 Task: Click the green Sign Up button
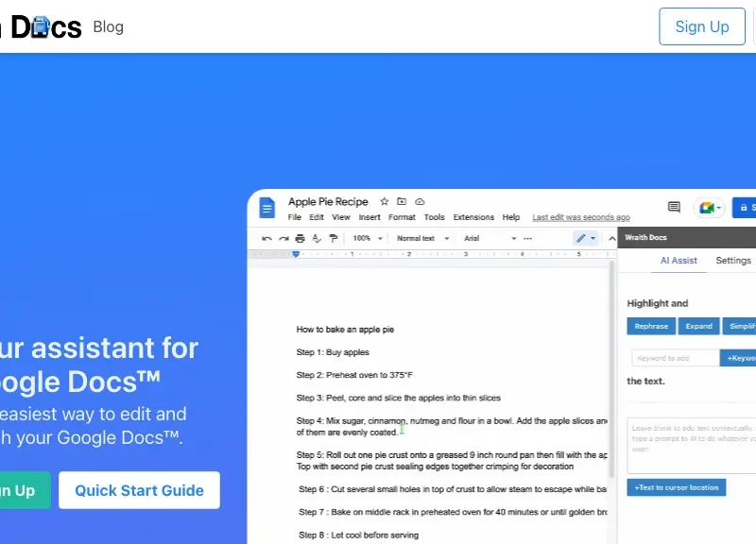click(x=25, y=490)
